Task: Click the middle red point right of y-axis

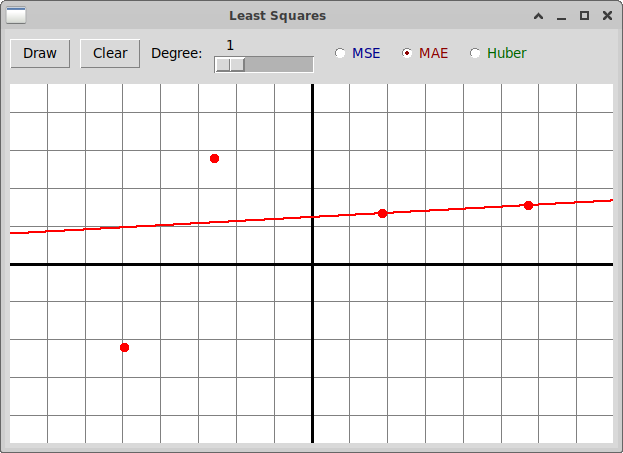Action: click(382, 213)
